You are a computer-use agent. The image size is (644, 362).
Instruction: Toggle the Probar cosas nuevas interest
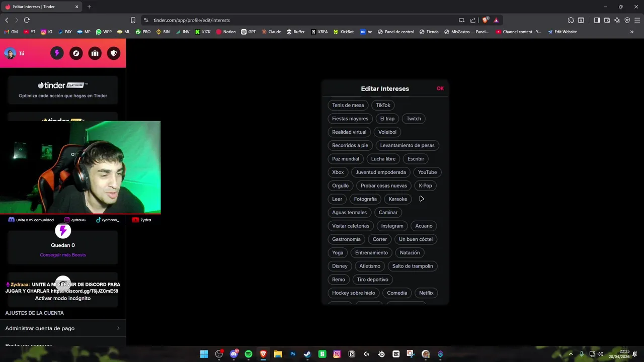[x=384, y=186]
